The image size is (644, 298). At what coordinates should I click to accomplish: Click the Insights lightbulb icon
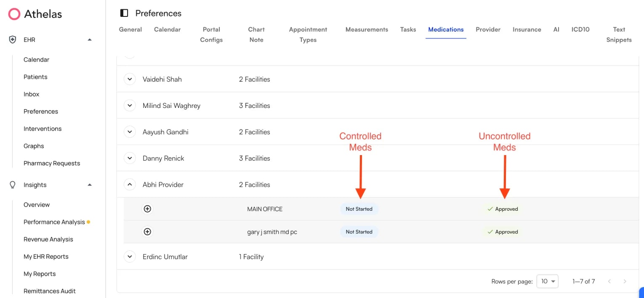pyautogui.click(x=13, y=185)
